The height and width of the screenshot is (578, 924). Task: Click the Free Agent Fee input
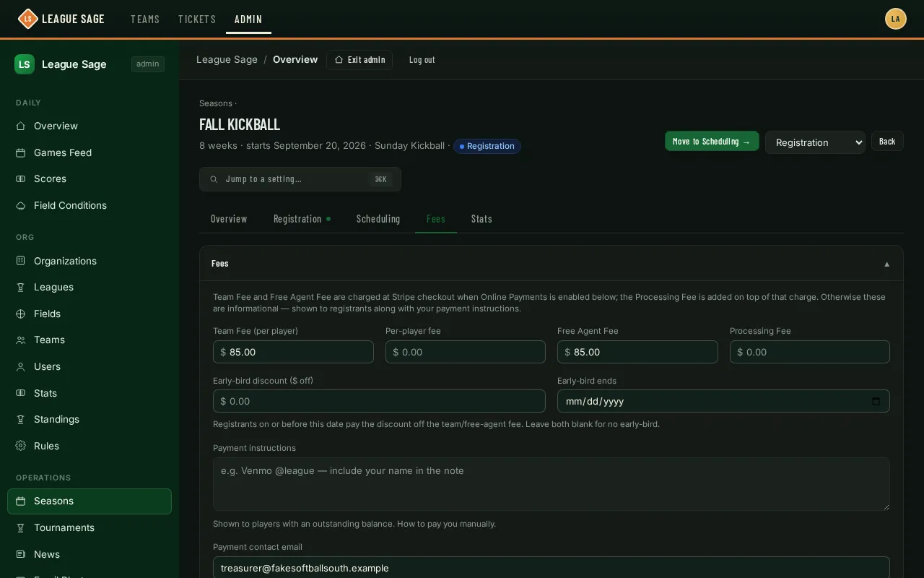[x=637, y=352]
